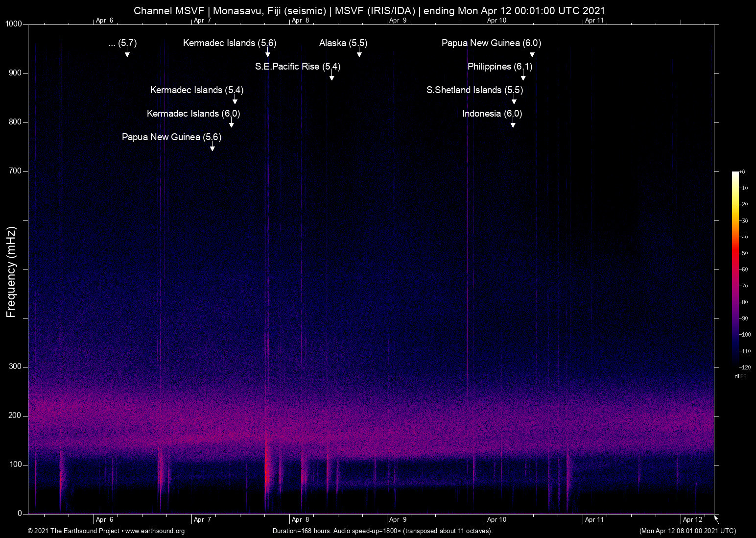Select the 'Kermadec Islands (5.4)' event label
This screenshot has width=756, height=538.
[197, 90]
